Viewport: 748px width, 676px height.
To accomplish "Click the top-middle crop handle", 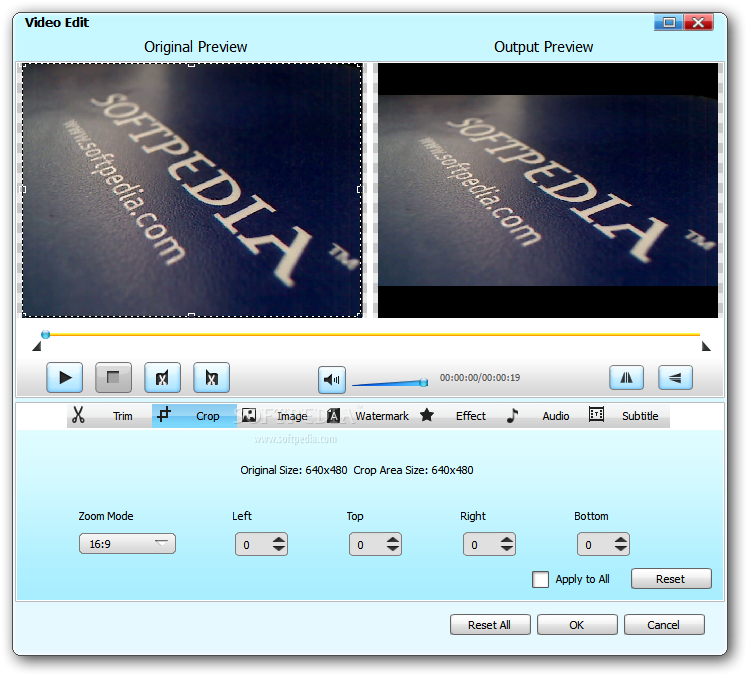I will click(191, 64).
